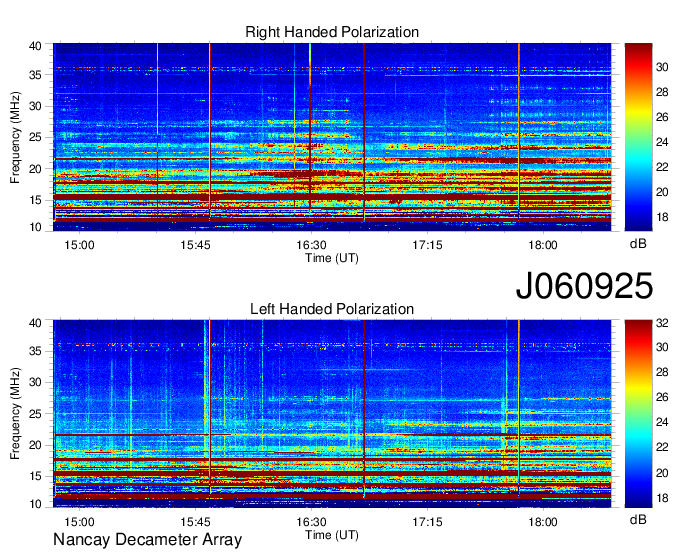Image resolution: width=680 pixels, height=552 pixels.
Task: Click "Time (UT)" label under Left Handed plot
Action: [332, 535]
